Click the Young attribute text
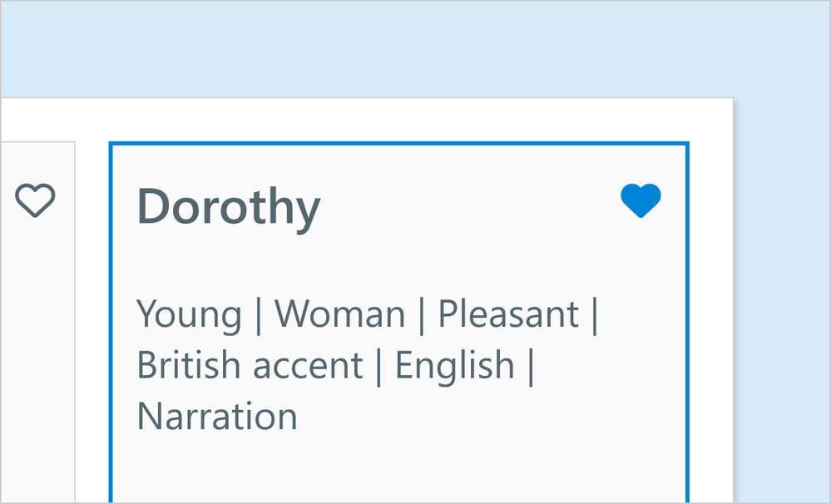This screenshot has width=831, height=504. (189, 314)
